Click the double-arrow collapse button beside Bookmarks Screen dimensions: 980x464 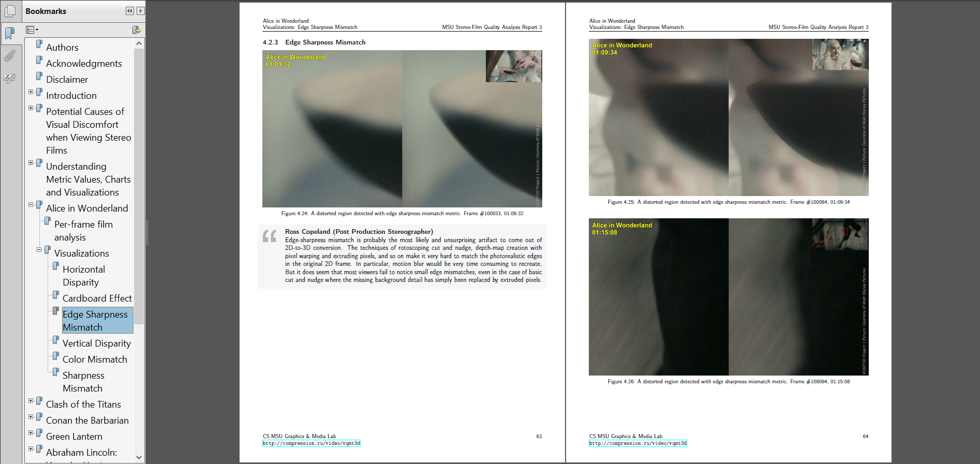(130, 11)
